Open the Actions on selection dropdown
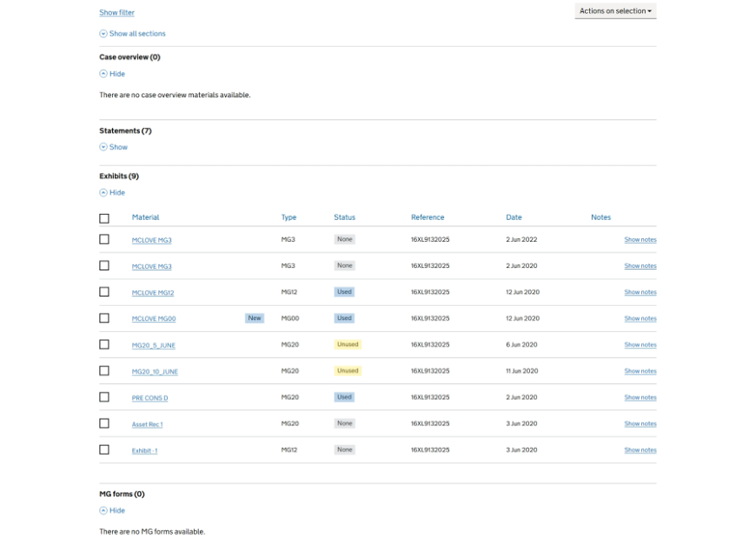756x546 pixels. [x=615, y=10]
